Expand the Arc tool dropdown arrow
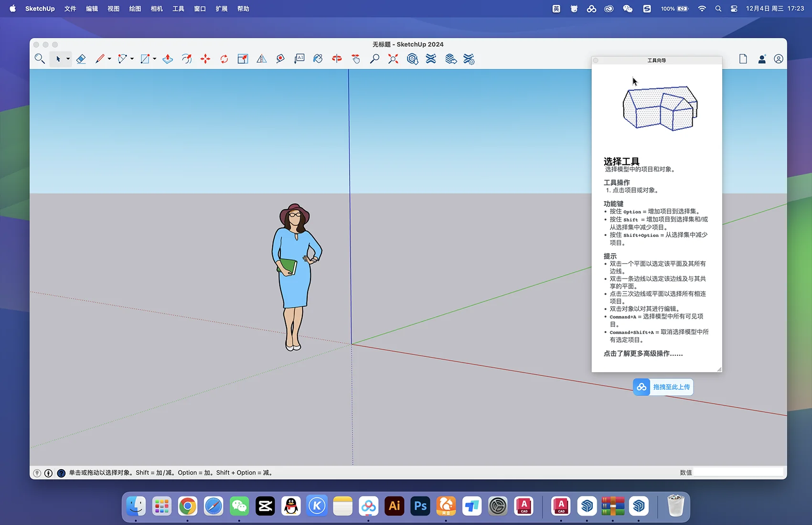The height and width of the screenshot is (525, 812). tap(132, 59)
